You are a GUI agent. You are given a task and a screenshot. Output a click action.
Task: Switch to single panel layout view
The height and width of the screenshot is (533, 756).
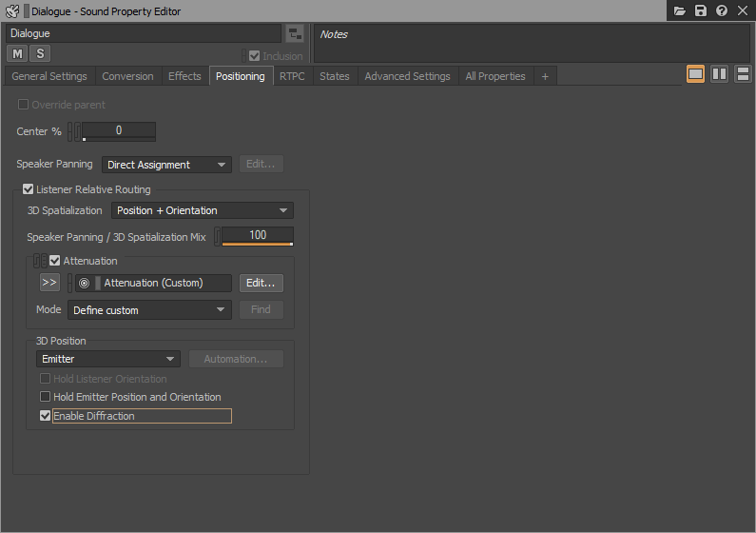(696, 74)
